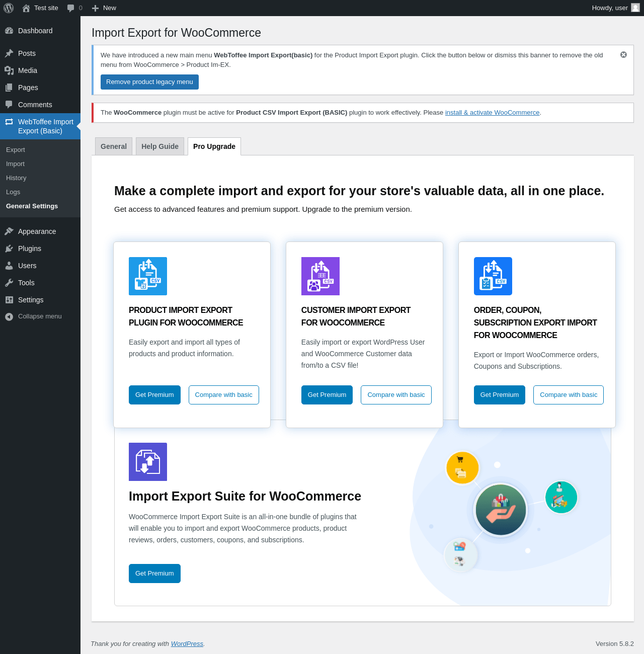Get Premium for Order, Coupon, Subscription plugin

pyautogui.click(x=500, y=395)
